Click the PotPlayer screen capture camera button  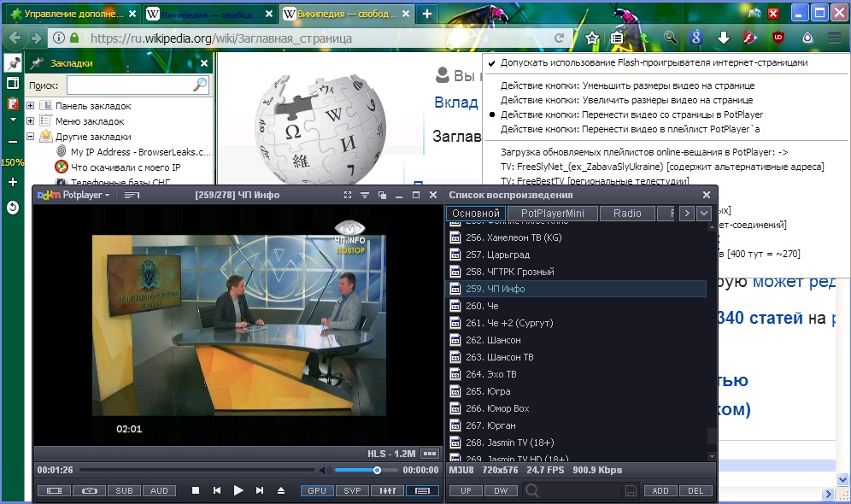(90, 490)
